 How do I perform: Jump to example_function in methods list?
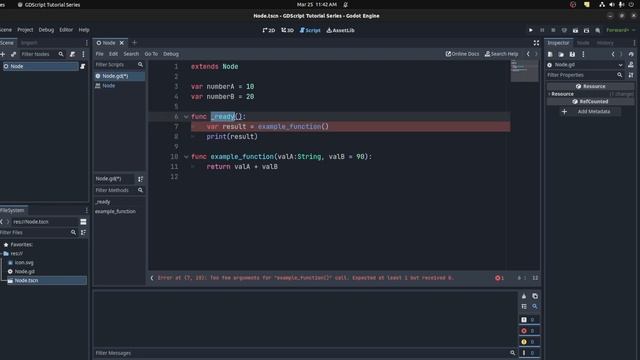(x=115, y=211)
